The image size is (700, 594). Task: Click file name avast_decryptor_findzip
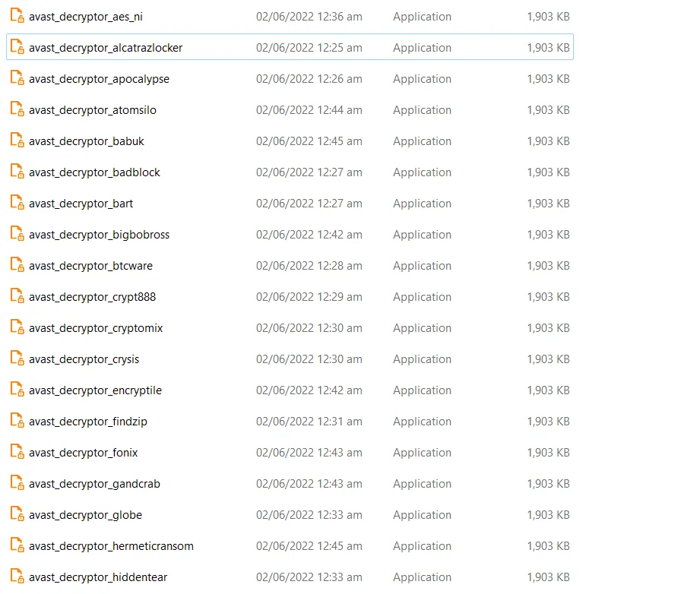88,422
